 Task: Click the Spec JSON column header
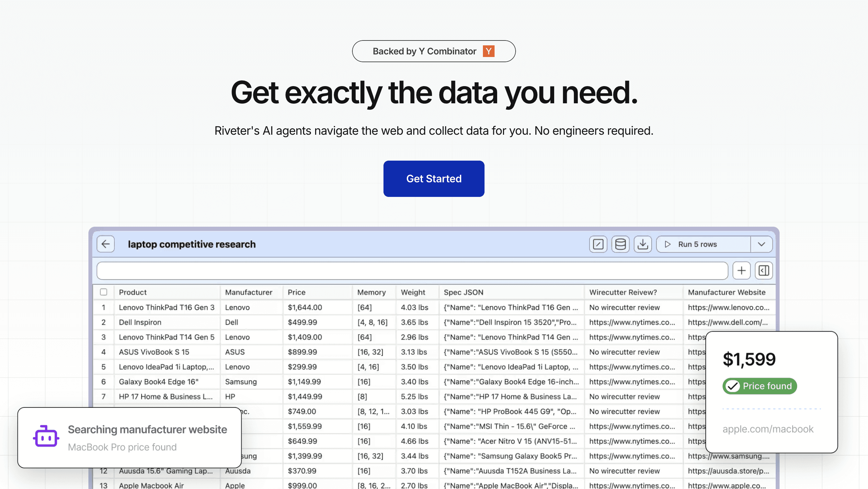pos(463,292)
